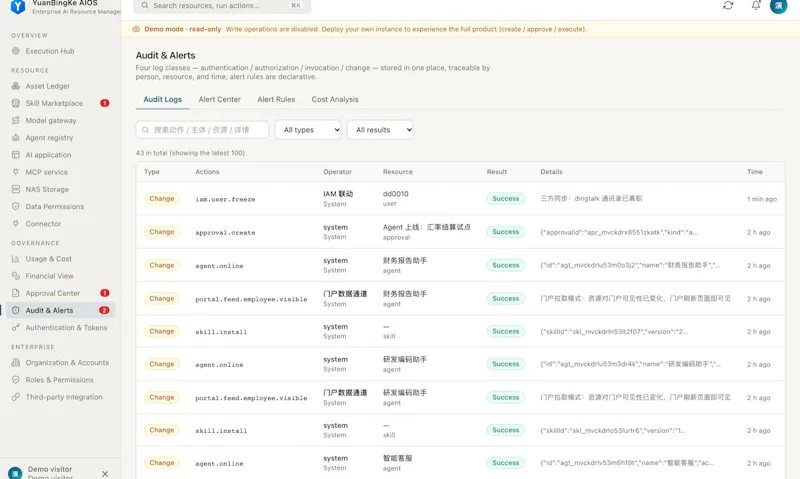This screenshot has width=800, height=479.
Task: Select Audit & Alerts in the sidebar
Action: (x=60, y=310)
